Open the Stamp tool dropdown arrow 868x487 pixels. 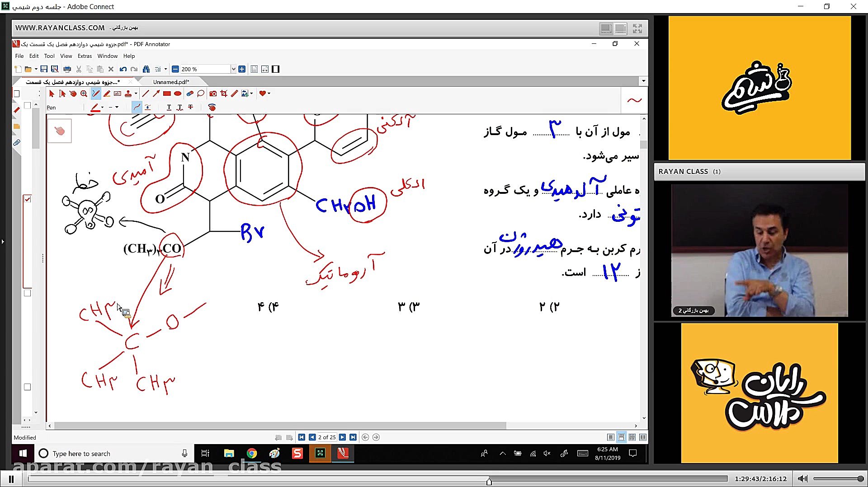[x=136, y=94]
